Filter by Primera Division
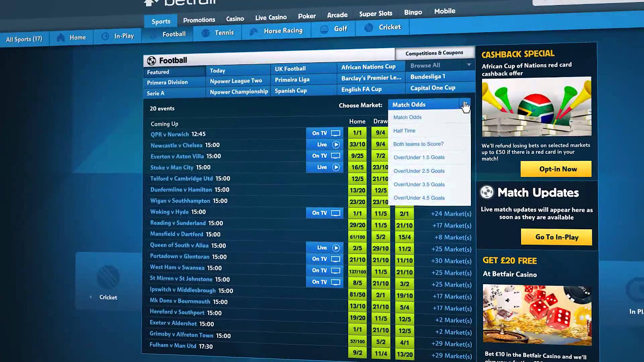644x362 pixels. click(175, 82)
